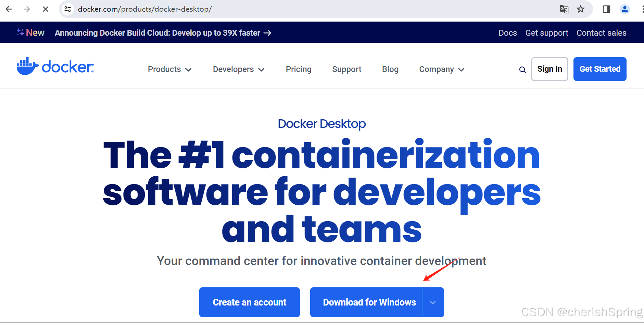Click the browser forward arrow
The height and width of the screenshot is (323, 644).
click(x=27, y=9)
